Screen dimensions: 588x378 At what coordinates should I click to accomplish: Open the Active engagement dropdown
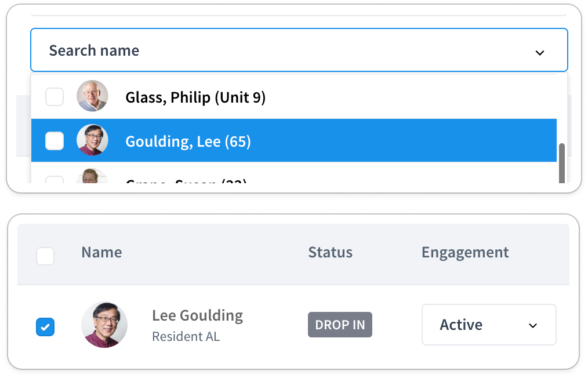pyautogui.click(x=489, y=325)
